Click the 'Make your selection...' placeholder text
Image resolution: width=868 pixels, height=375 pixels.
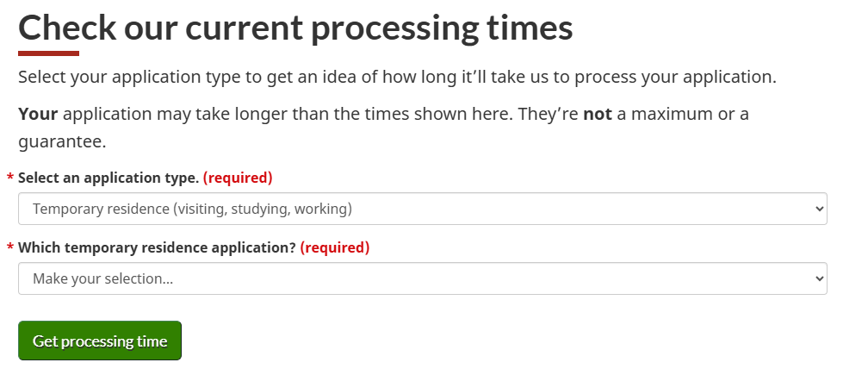102,278
